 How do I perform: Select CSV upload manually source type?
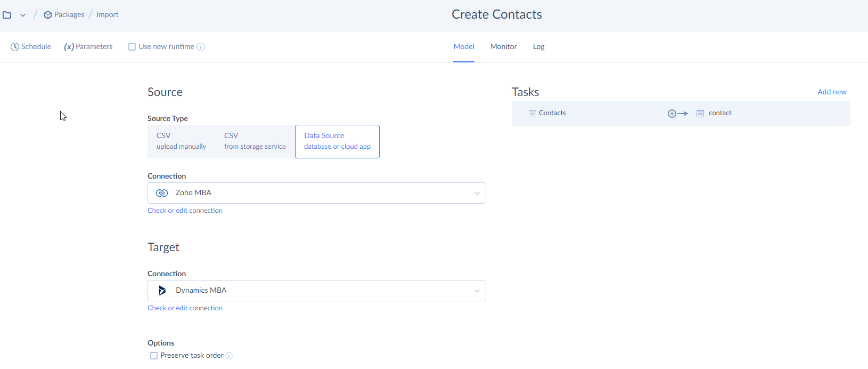coord(181,141)
